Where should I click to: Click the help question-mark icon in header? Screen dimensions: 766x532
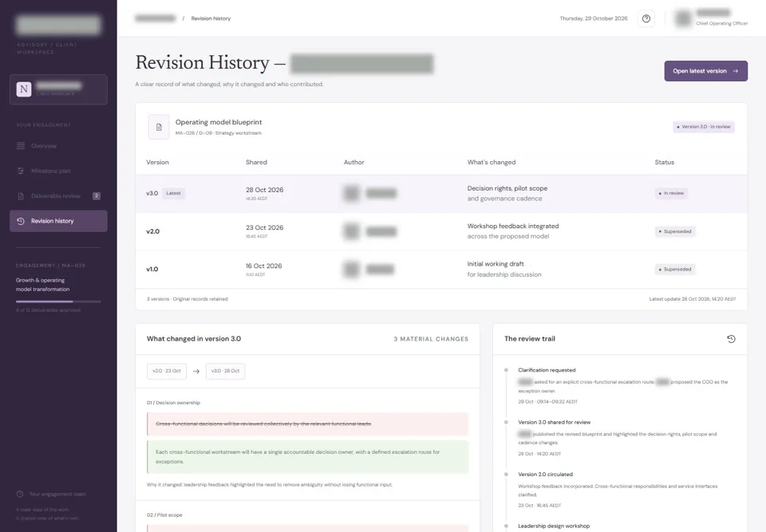pos(646,18)
